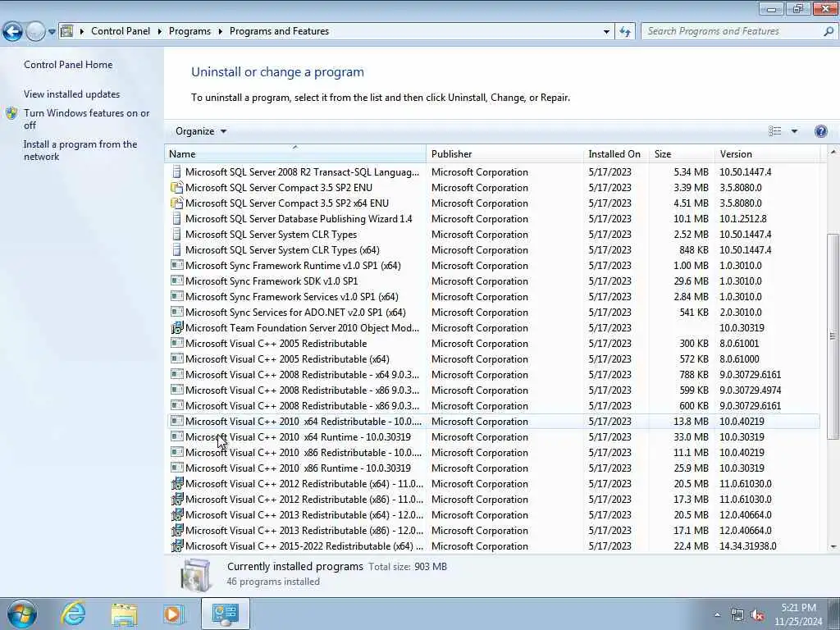The width and height of the screenshot is (840, 630).
Task: Click the Programs breadcrumb
Action: [x=189, y=31]
